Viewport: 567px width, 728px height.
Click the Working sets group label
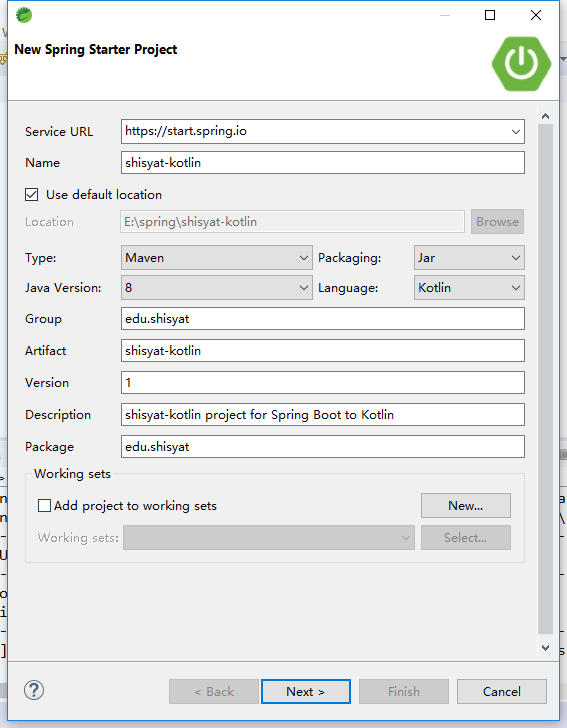[72, 474]
